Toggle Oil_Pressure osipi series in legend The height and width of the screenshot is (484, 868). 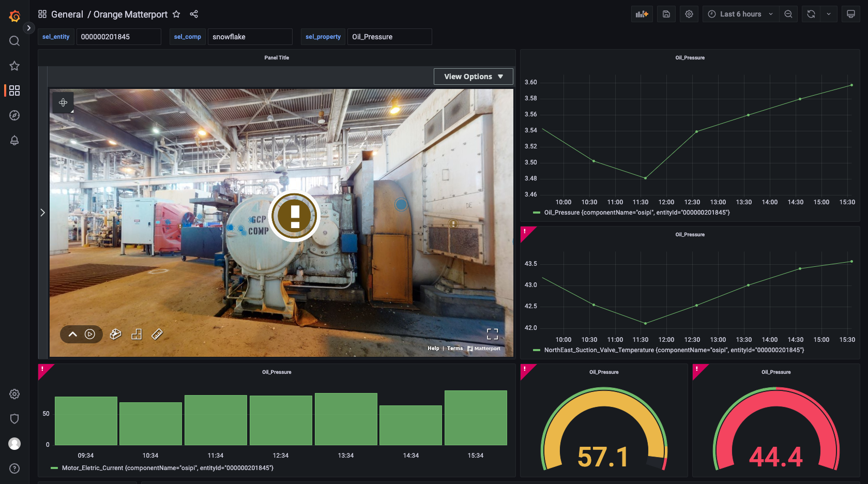[x=637, y=213]
